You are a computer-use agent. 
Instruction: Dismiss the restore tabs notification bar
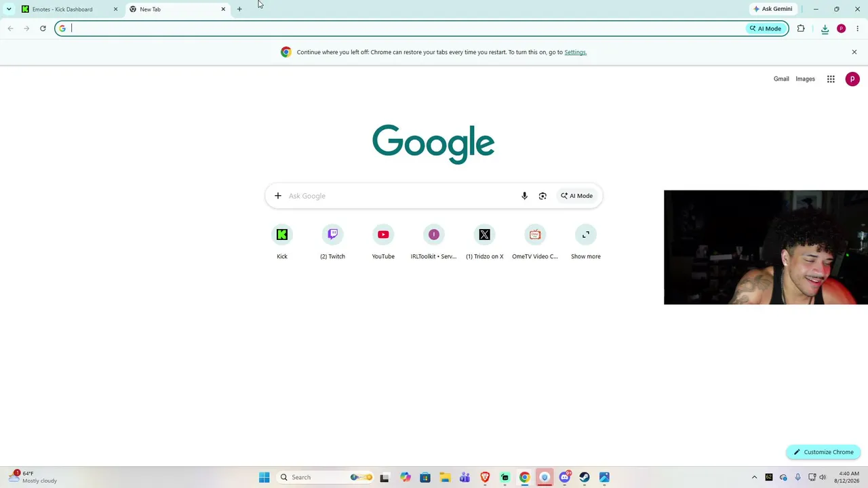point(854,52)
